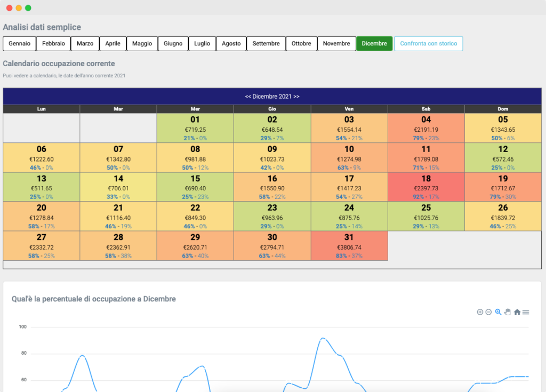
Task: Open day 31 with €3806.74
Action: click(349, 246)
